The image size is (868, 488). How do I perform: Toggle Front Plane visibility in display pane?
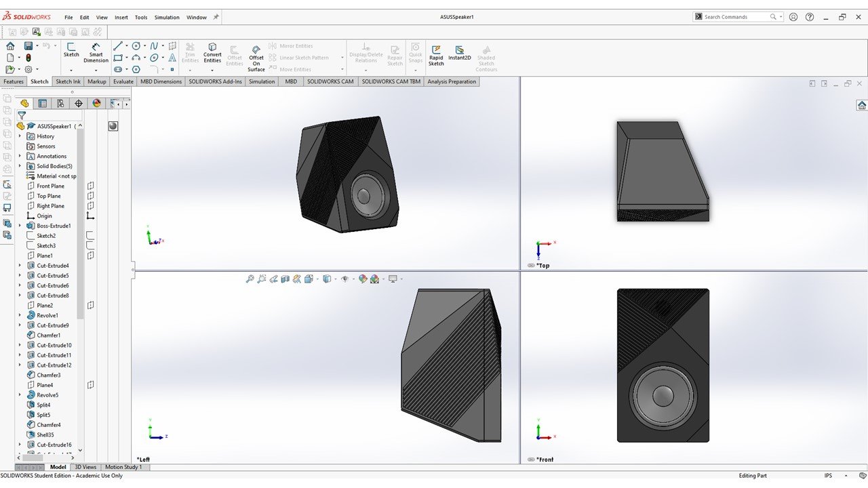(90, 186)
